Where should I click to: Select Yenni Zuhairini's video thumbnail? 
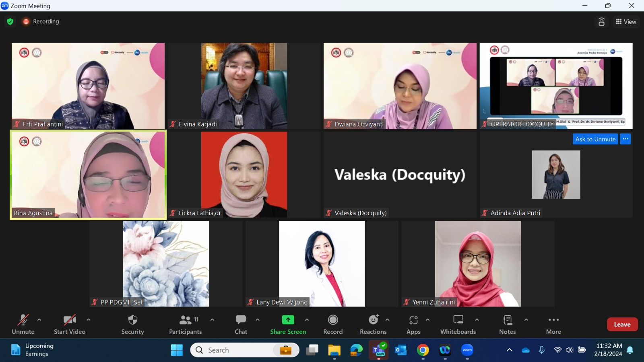[478, 263]
